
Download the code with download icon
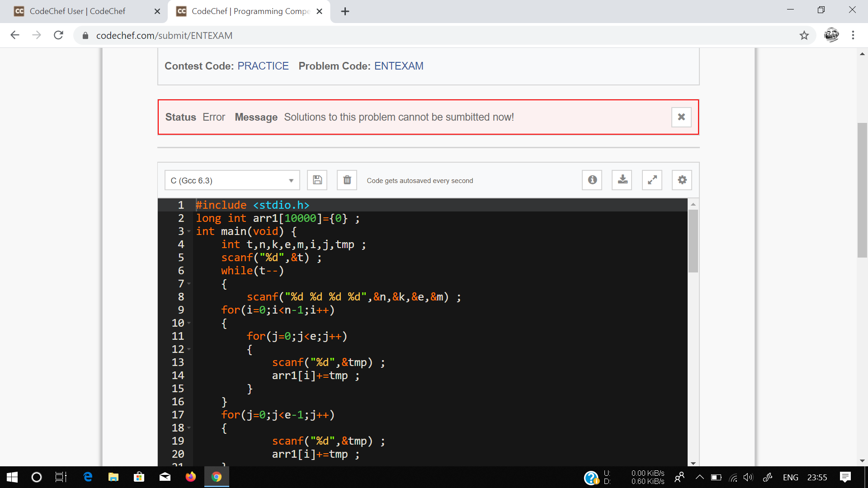622,180
